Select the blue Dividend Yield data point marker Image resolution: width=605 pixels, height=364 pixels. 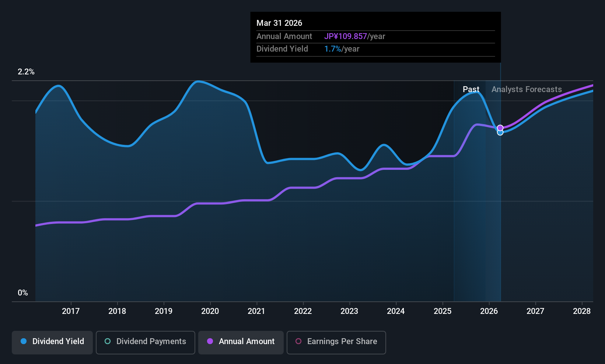500,133
